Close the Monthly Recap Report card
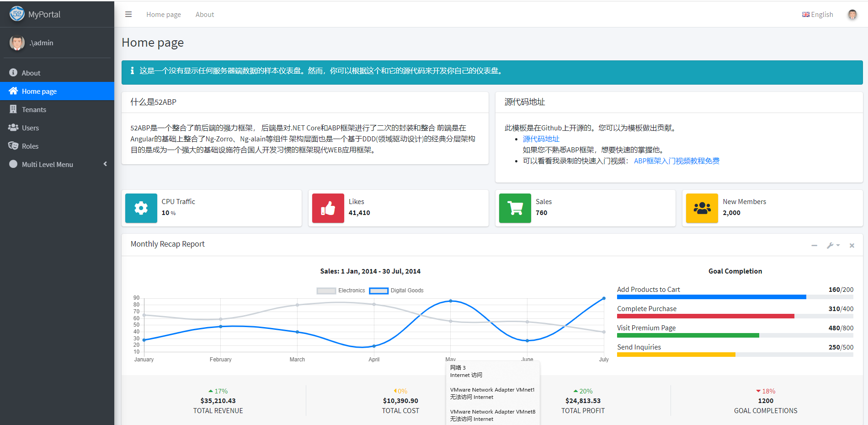This screenshot has width=868, height=425. point(852,246)
